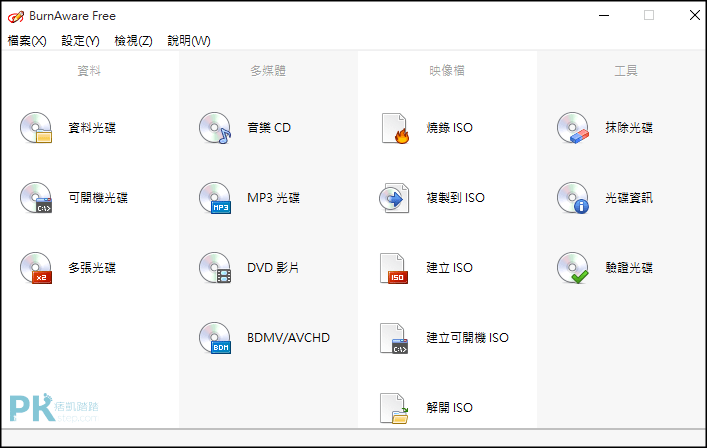Click the 光碟資訊 label
The height and width of the screenshot is (448, 707).
(629, 198)
